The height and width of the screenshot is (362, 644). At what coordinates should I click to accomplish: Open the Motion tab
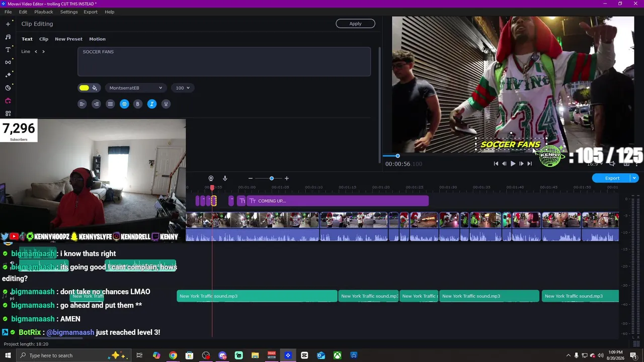tap(97, 39)
